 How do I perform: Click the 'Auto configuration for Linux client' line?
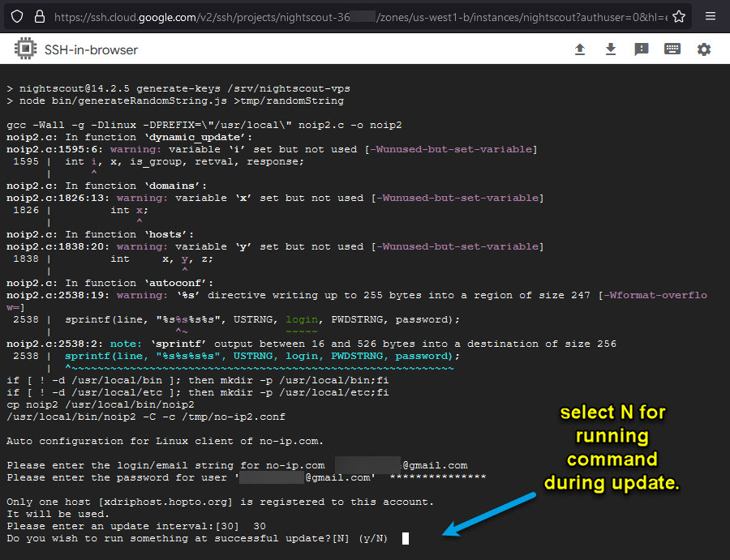[x=165, y=441]
